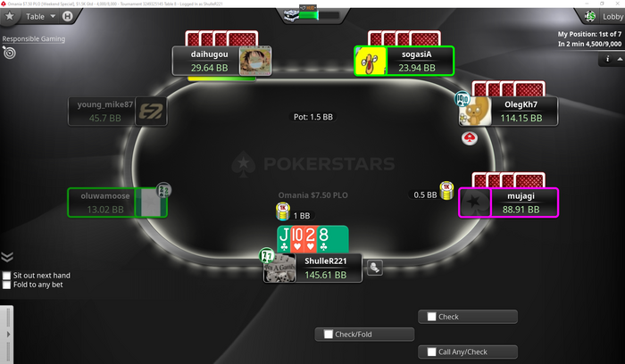Enable the Call Any/Check option
This screenshot has width=625, height=364.
click(431, 352)
